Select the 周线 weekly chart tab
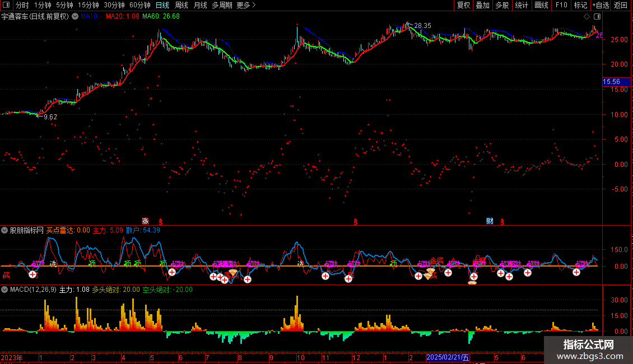 pos(181,5)
